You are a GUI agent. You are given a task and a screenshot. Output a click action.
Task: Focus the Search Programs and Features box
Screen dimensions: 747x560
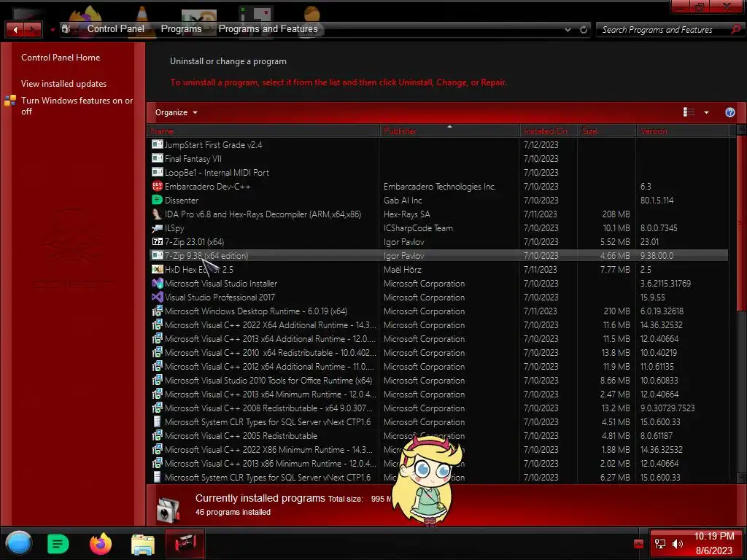(662, 29)
